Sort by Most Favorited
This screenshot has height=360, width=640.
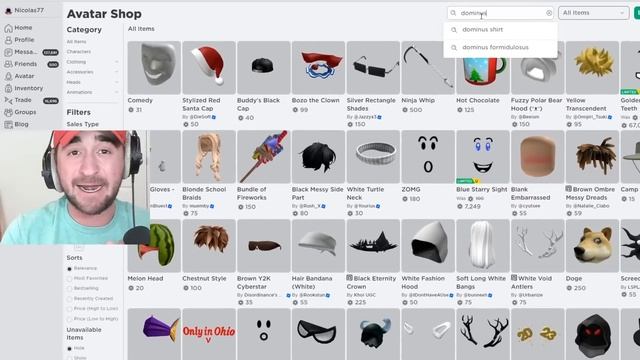[69, 278]
